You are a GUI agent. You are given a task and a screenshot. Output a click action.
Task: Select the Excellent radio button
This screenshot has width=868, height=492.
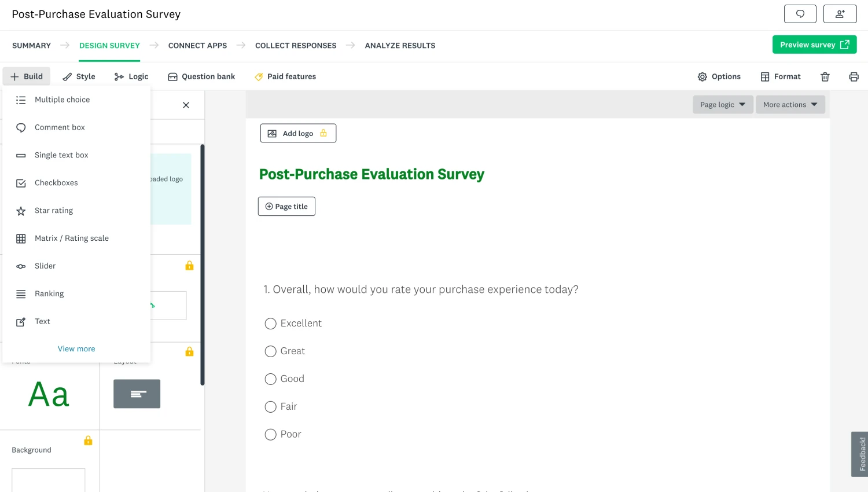point(270,324)
